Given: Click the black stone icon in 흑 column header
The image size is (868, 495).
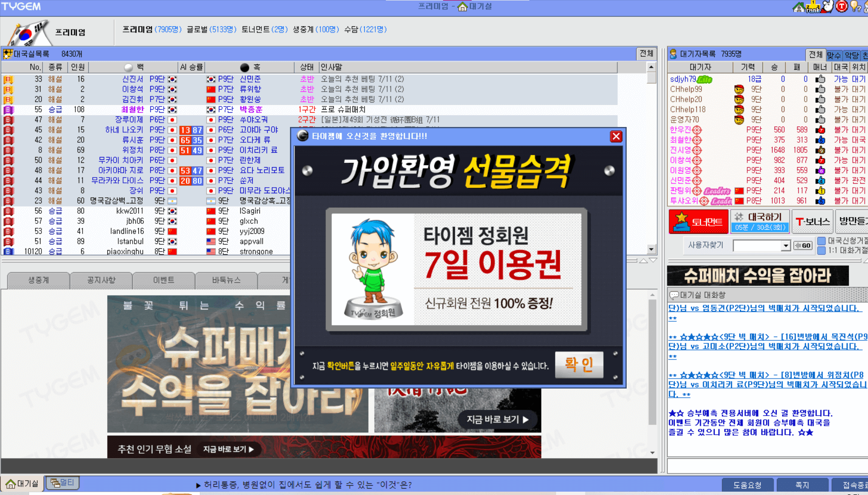Looking at the screenshot, I should pyautogui.click(x=245, y=67).
